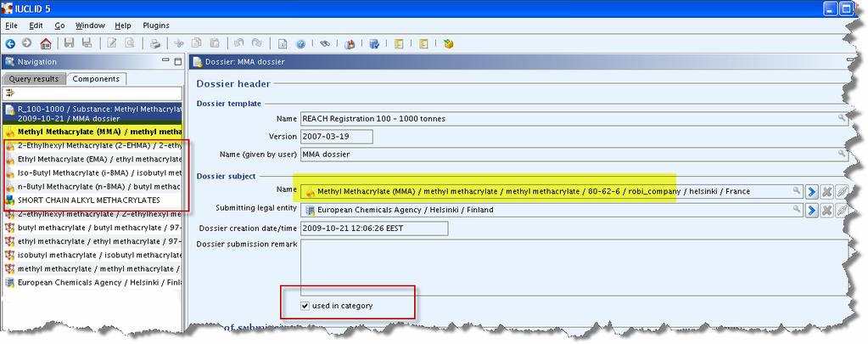Select lowercase 2-ethylhexyl methacrylate reference substance
The height and width of the screenshot is (344, 868).
92,214
